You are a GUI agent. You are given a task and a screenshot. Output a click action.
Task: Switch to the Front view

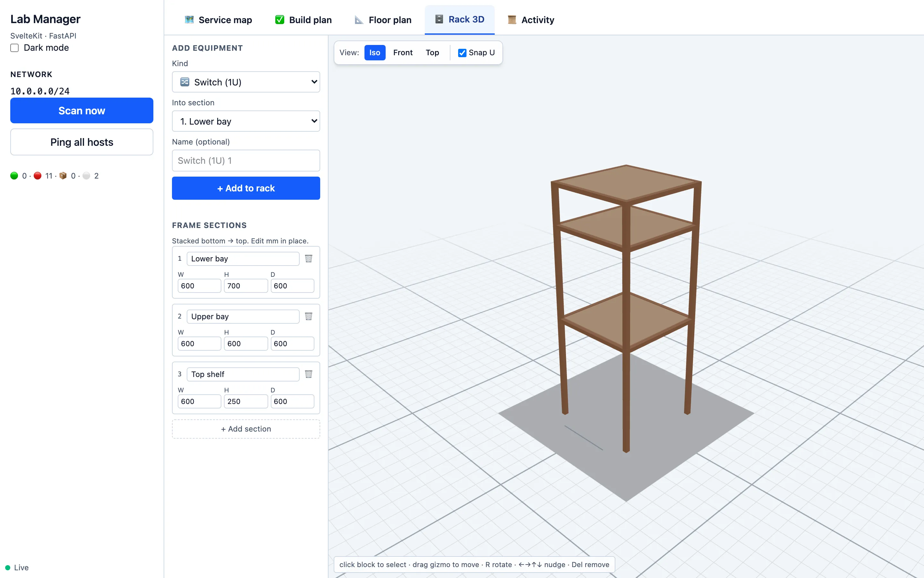(x=403, y=53)
